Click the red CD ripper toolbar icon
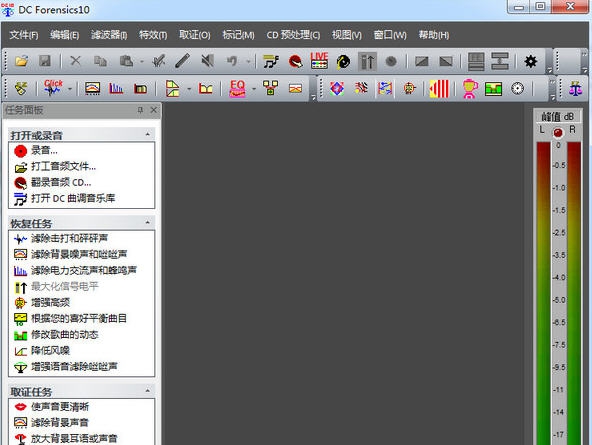This screenshot has width=592, height=445. click(295, 61)
